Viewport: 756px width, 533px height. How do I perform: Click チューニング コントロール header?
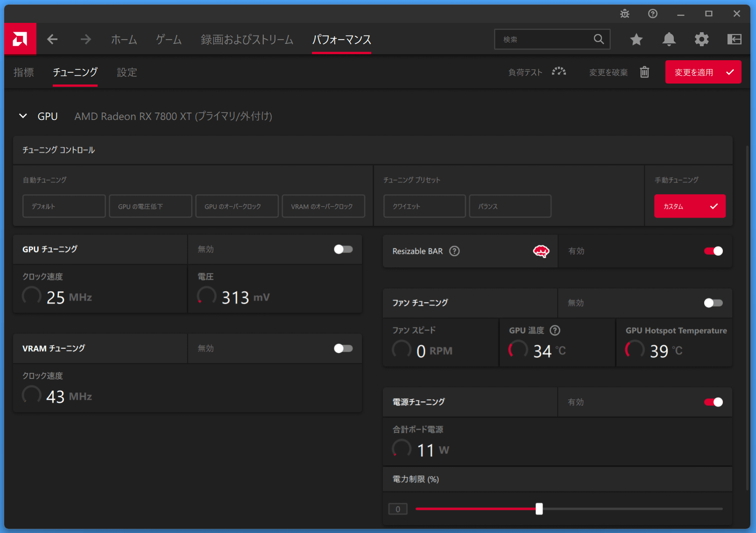pyautogui.click(x=59, y=150)
